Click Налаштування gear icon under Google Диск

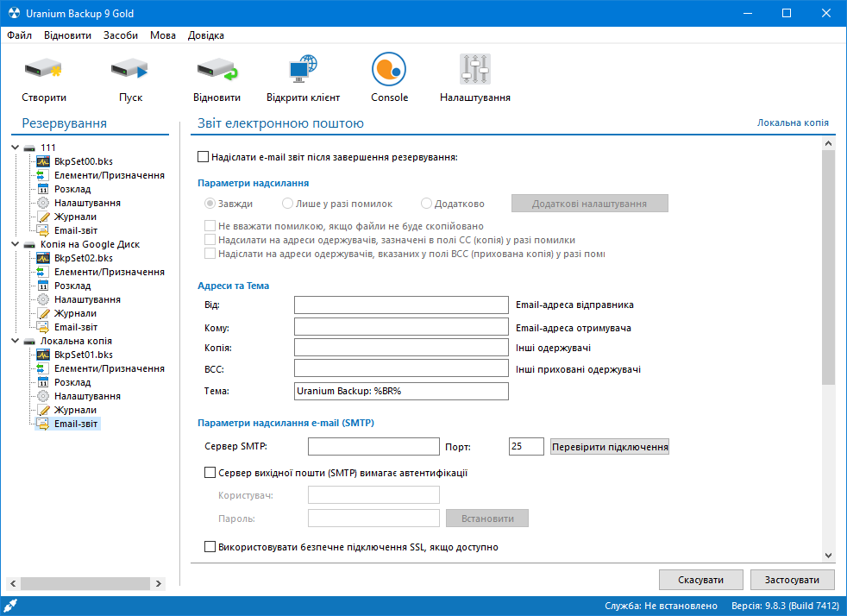42,300
